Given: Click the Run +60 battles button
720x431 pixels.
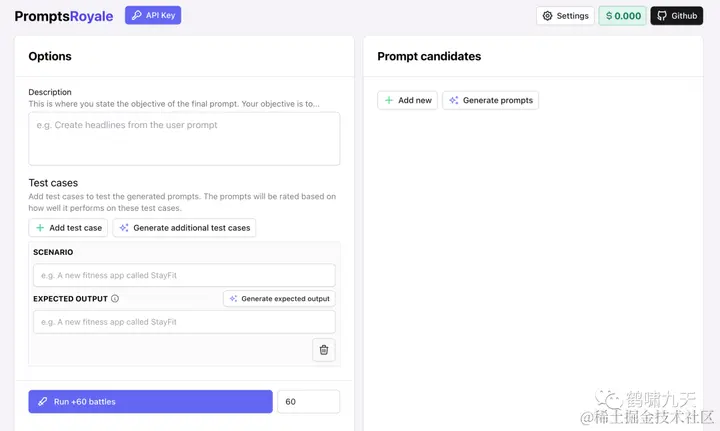Looking at the screenshot, I should [x=151, y=402].
